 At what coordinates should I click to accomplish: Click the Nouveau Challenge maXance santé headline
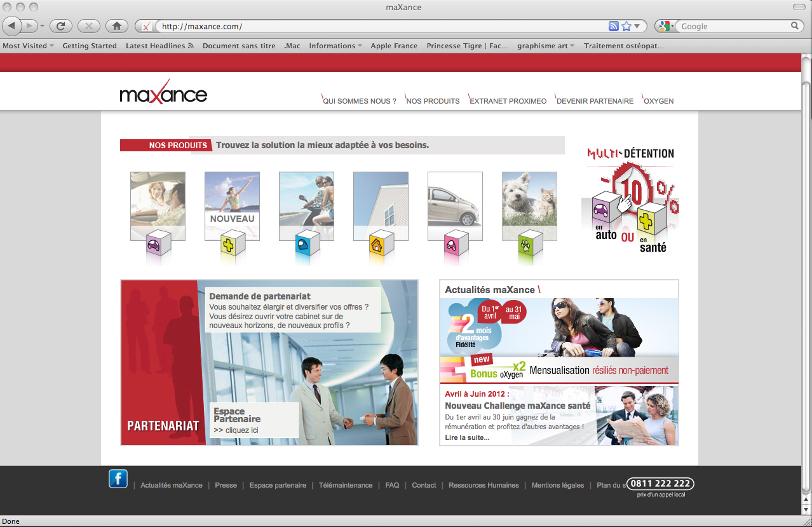518,406
